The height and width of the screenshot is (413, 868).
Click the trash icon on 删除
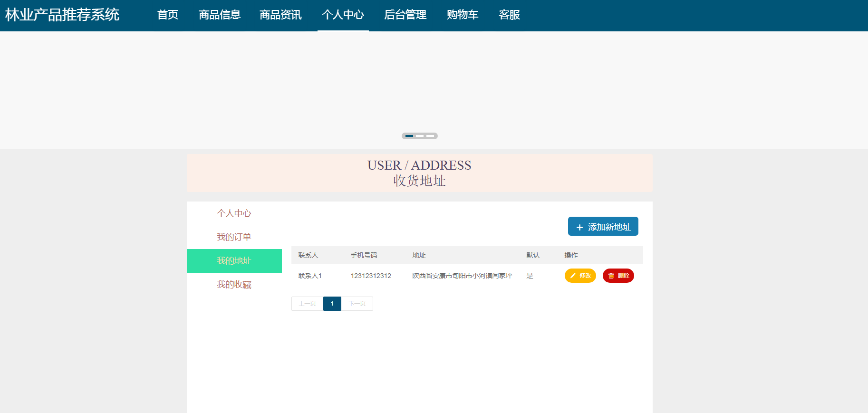[611, 276]
